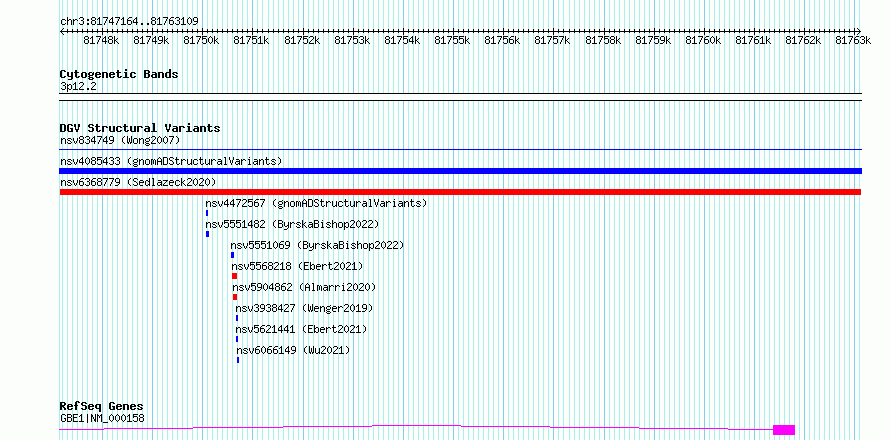Click the thick red nsv6368779 variant bar
This screenshot has width=890, height=440.
click(x=460, y=192)
